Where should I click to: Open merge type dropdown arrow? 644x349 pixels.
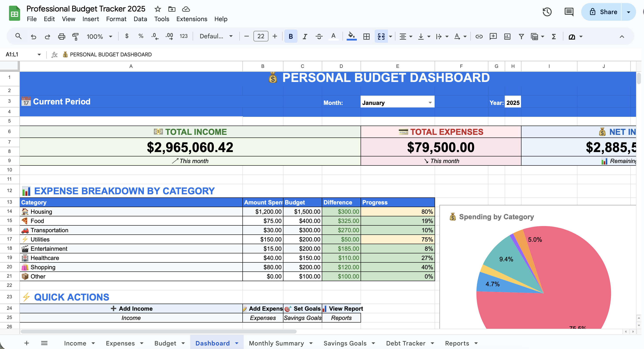[390, 37]
